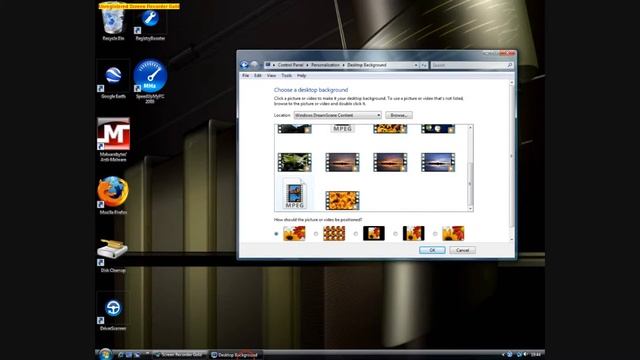Click the thumbnail list scroll-down arrow
640x360 pixels.
[x=470, y=209]
